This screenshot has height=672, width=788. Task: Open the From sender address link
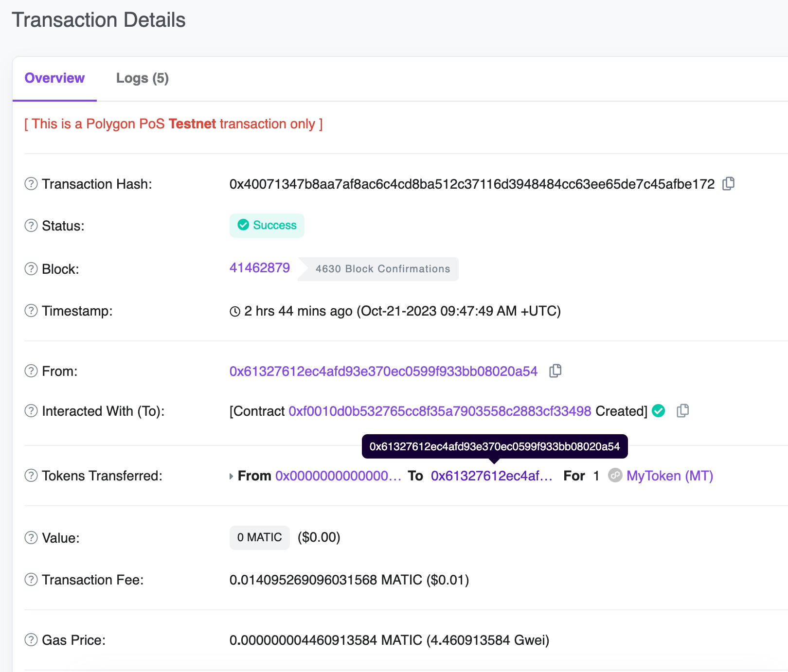tap(383, 371)
